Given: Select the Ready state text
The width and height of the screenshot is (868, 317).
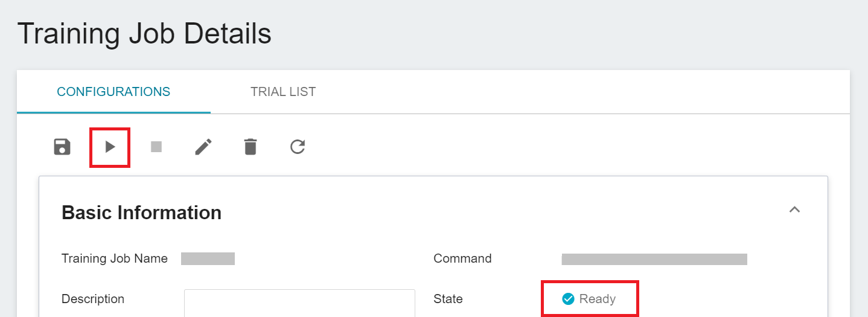Looking at the screenshot, I should 598,299.
